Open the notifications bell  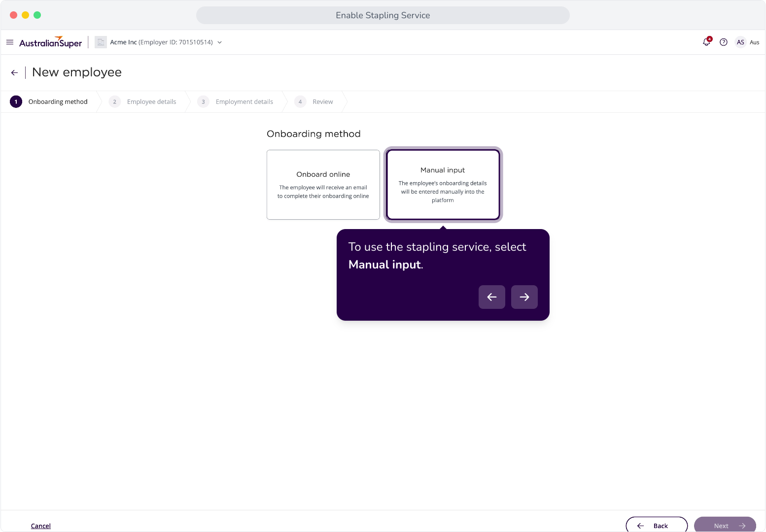tap(707, 42)
